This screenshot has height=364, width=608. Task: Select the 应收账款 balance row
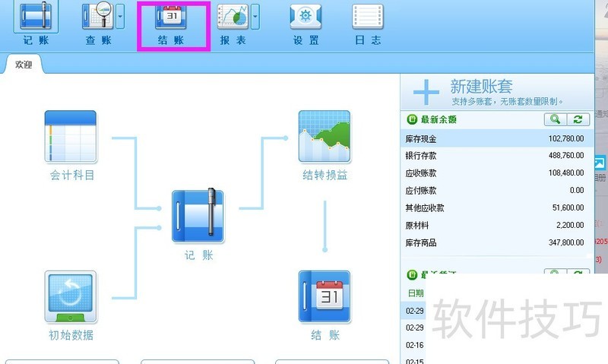pyautogui.click(x=497, y=173)
